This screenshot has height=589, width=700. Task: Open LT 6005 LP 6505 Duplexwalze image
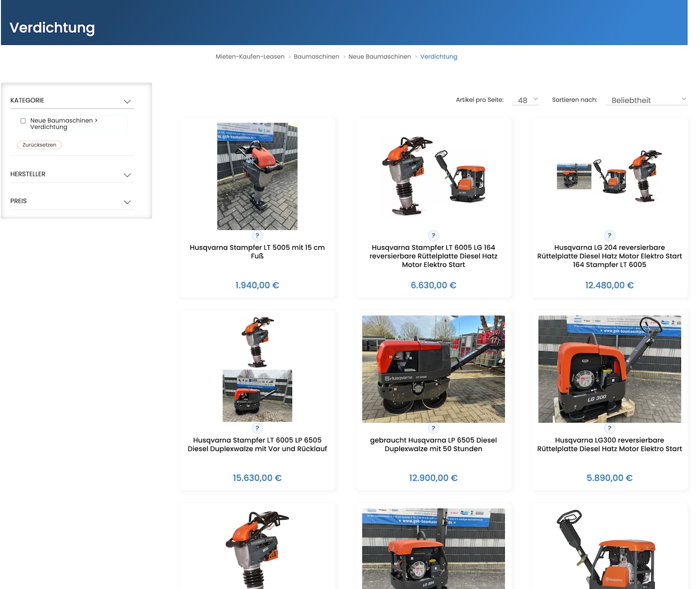pyautogui.click(x=257, y=369)
